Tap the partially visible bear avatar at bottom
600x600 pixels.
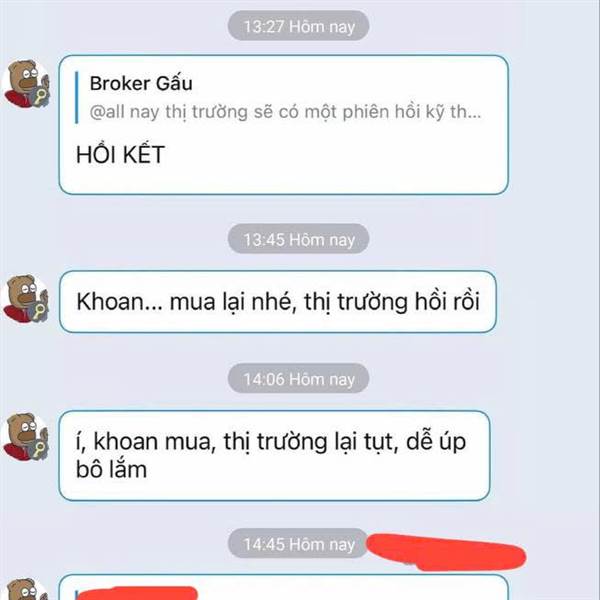coord(26,589)
